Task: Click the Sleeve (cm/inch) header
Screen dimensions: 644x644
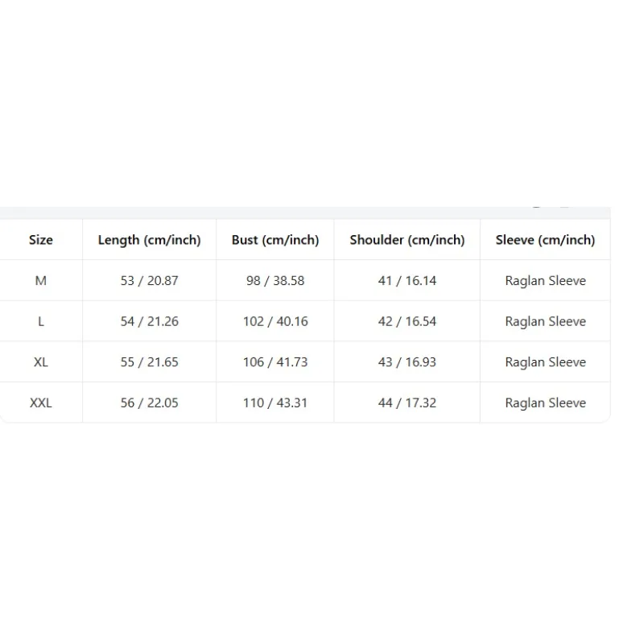Action: 545,240
